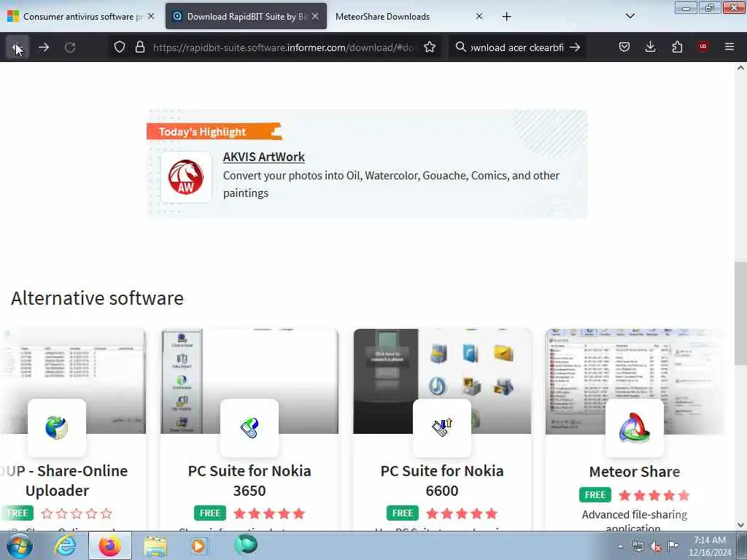Open the Firefox hamburger application menu
The width and height of the screenshot is (747, 560).
(x=729, y=47)
